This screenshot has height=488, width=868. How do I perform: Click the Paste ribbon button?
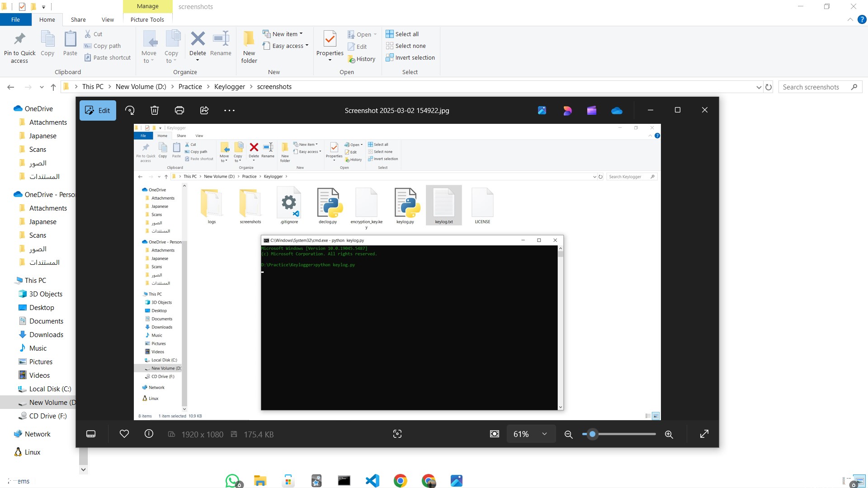[x=70, y=43]
